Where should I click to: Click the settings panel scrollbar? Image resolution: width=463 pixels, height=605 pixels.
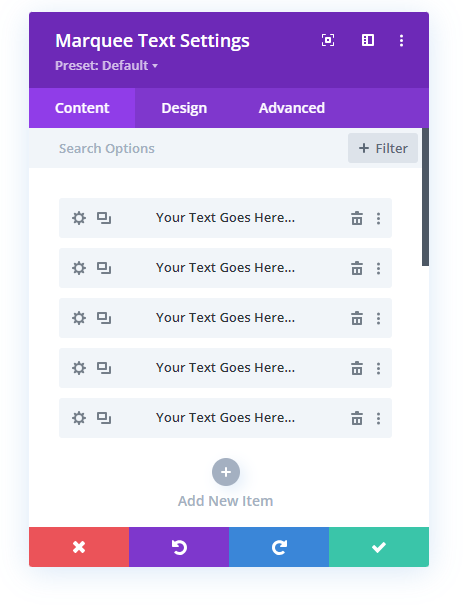pos(425,197)
